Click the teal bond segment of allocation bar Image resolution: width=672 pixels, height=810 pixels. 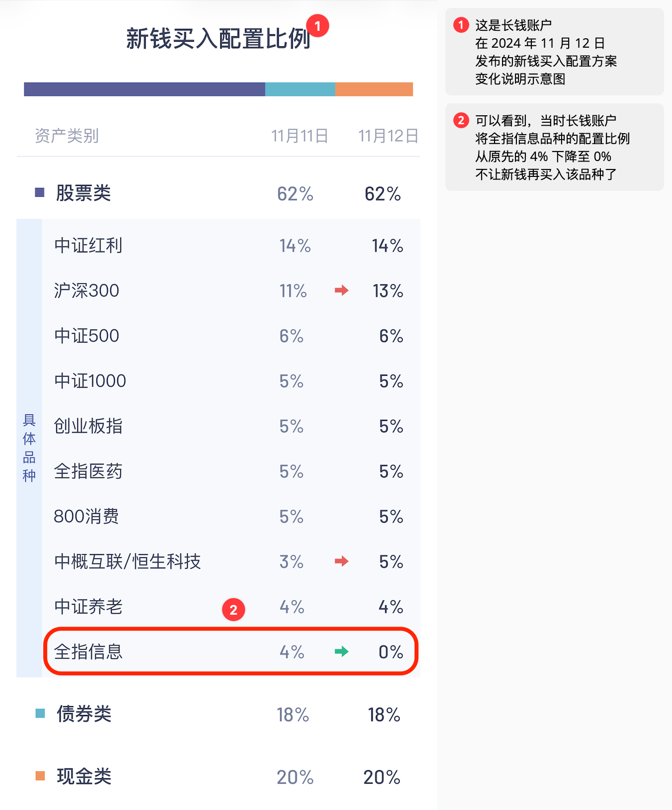300,89
